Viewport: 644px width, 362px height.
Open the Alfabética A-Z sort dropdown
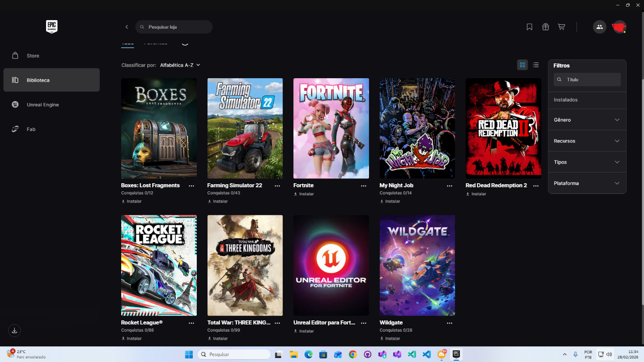[x=180, y=65]
